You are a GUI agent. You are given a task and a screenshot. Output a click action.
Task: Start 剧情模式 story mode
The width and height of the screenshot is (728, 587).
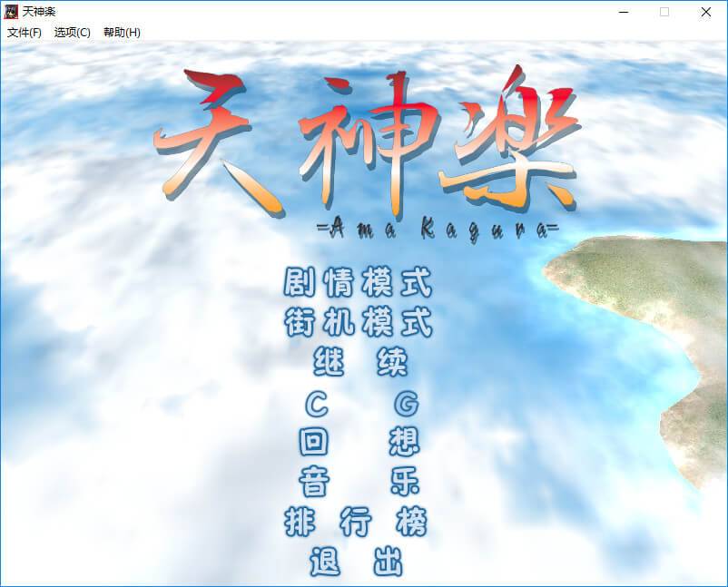(x=358, y=282)
